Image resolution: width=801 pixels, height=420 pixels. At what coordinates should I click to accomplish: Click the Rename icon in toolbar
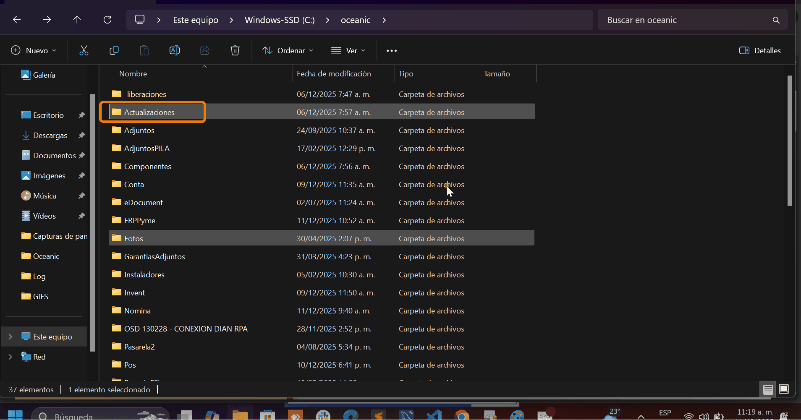click(174, 50)
